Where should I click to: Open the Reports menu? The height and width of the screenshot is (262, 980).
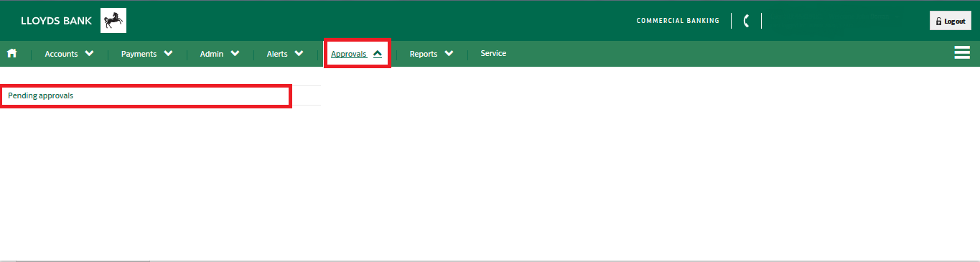click(424, 54)
